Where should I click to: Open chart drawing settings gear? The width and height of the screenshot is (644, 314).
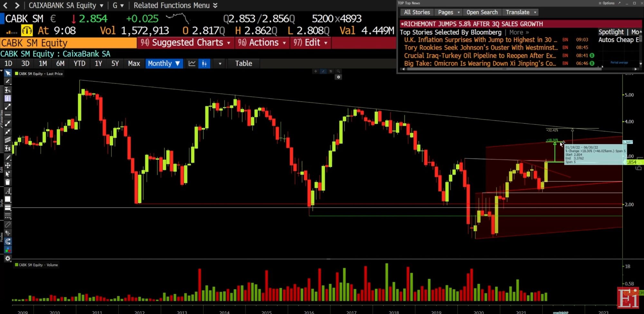point(8,258)
